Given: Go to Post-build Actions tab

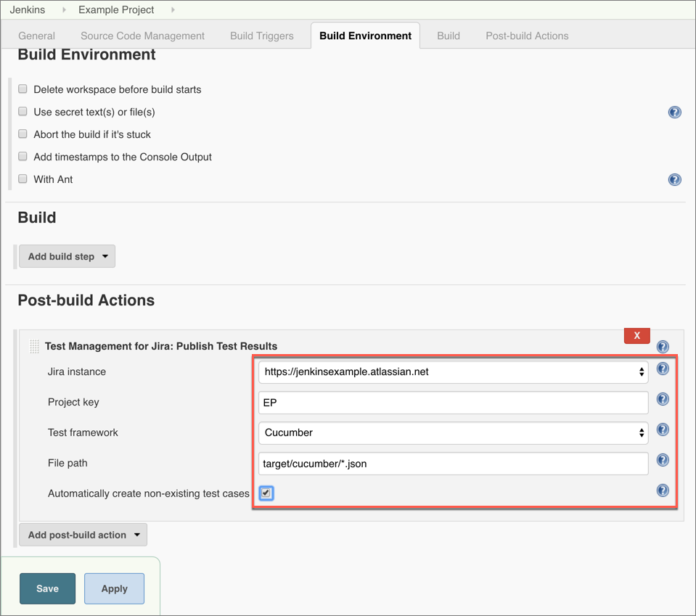Looking at the screenshot, I should pyautogui.click(x=527, y=36).
